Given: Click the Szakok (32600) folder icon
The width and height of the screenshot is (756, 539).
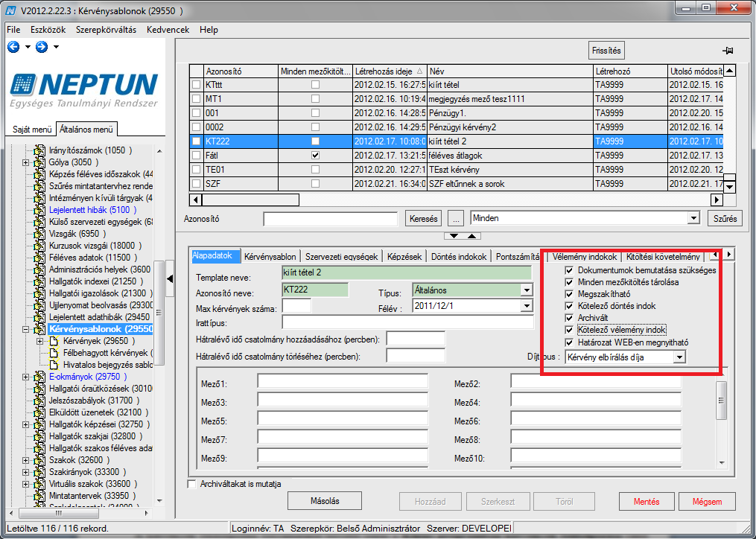Looking at the screenshot, I should point(39,460).
